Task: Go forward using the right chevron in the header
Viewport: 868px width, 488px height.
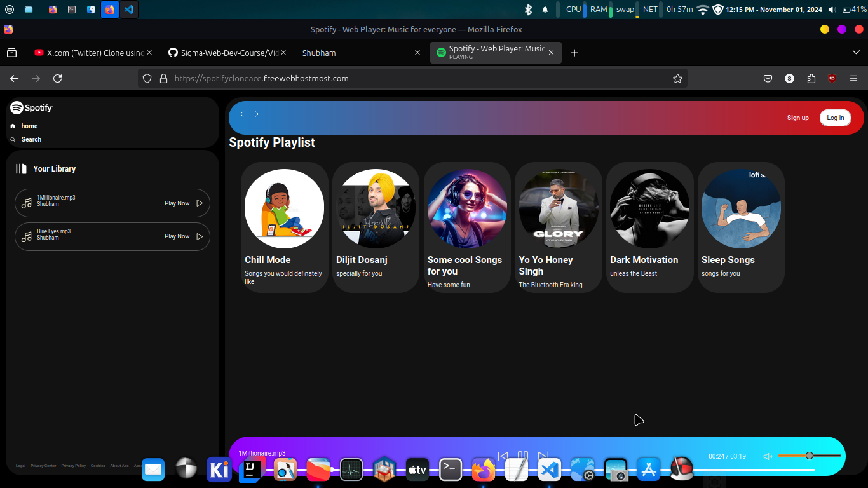Action: coord(257,114)
